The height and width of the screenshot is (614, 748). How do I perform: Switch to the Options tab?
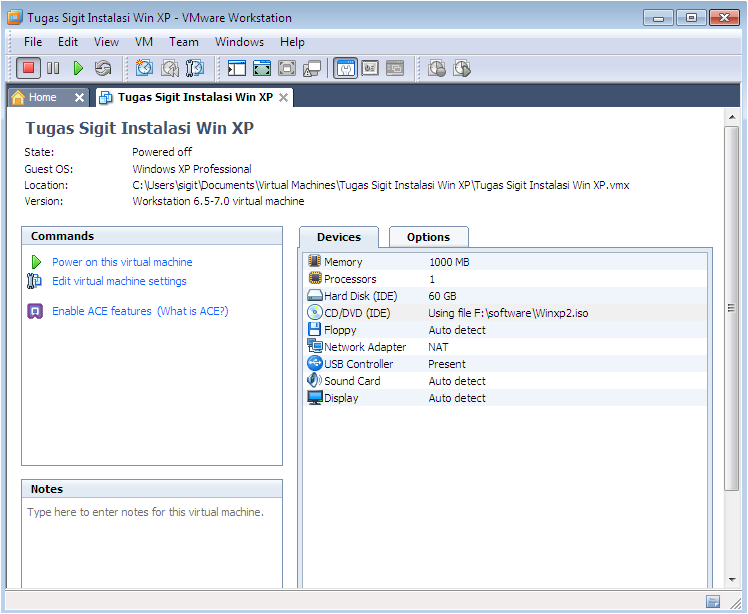click(x=428, y=237)
